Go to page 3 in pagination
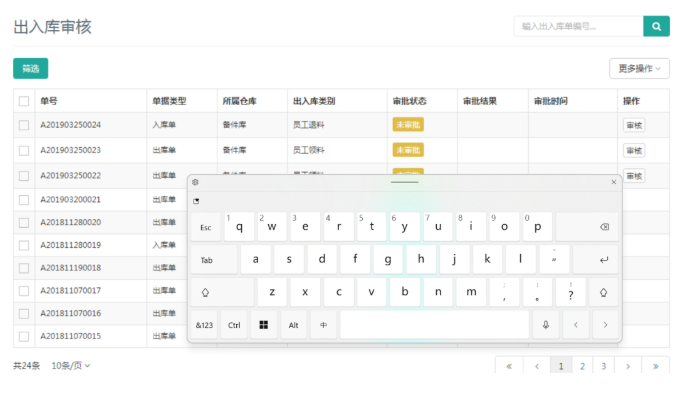 pyautogui.click(x=603, y=366)
